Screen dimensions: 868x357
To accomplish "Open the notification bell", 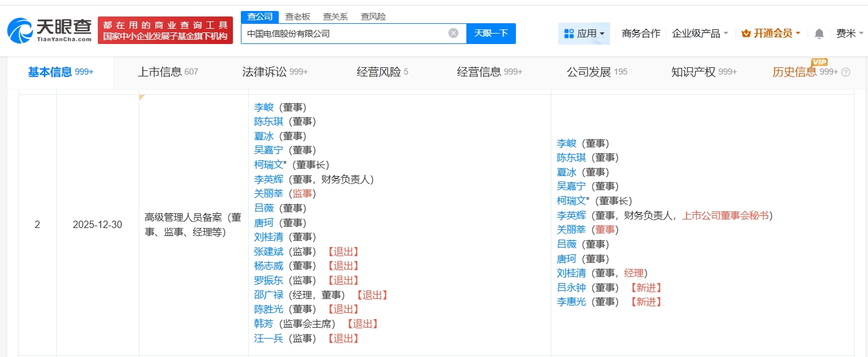I will pos(819,34).
